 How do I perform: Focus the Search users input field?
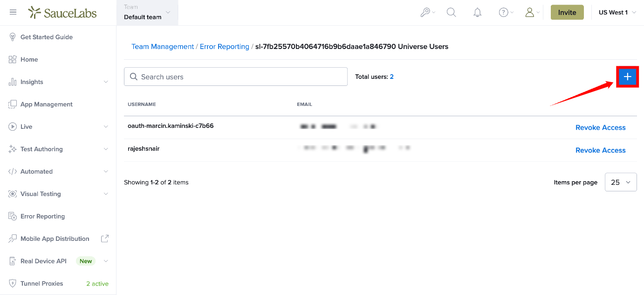pos(236,77)
